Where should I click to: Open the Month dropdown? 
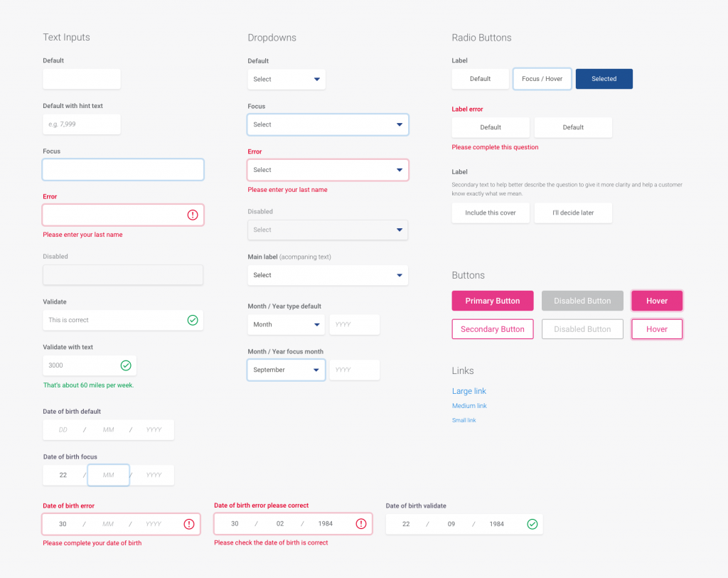pyautogui.click(x=286, y=324)
